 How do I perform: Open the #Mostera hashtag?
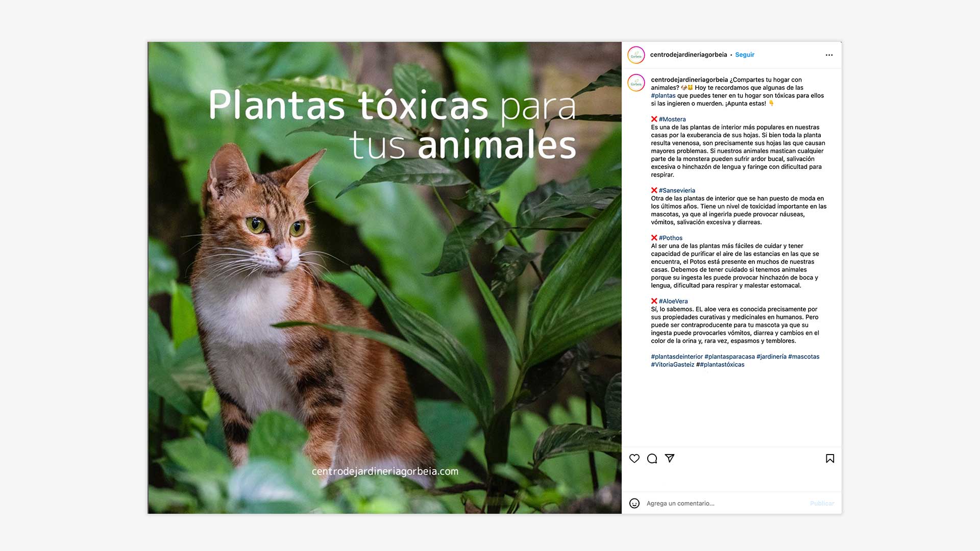(x=672, y=119)
